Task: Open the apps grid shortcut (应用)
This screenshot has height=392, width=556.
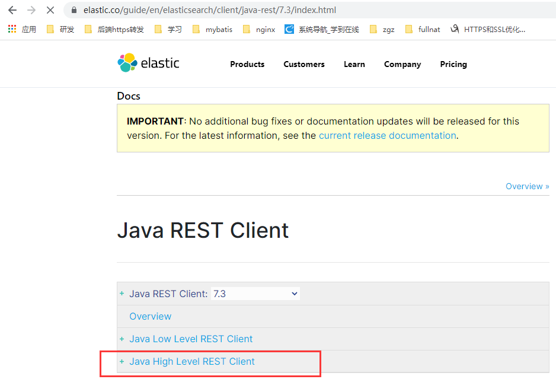Action: [22, 29]
